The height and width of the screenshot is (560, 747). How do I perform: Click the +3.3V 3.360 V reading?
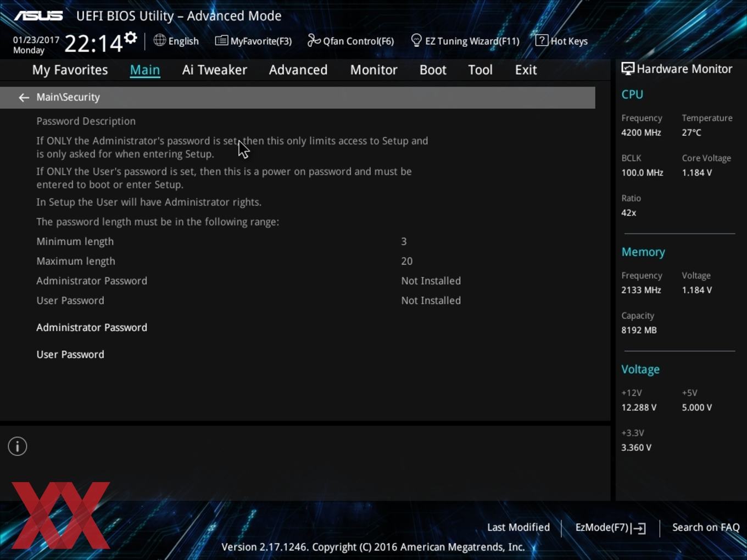click(636, 447)
